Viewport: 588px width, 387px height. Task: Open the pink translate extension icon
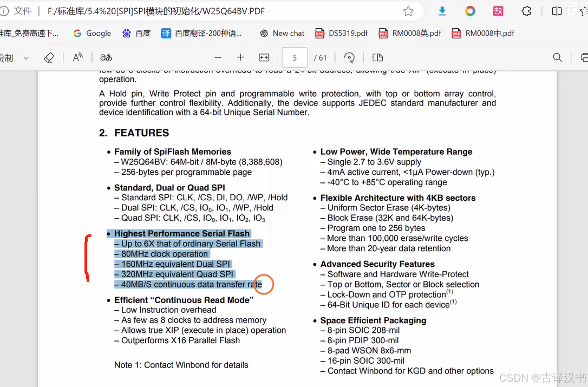click(x=498, y=11)
